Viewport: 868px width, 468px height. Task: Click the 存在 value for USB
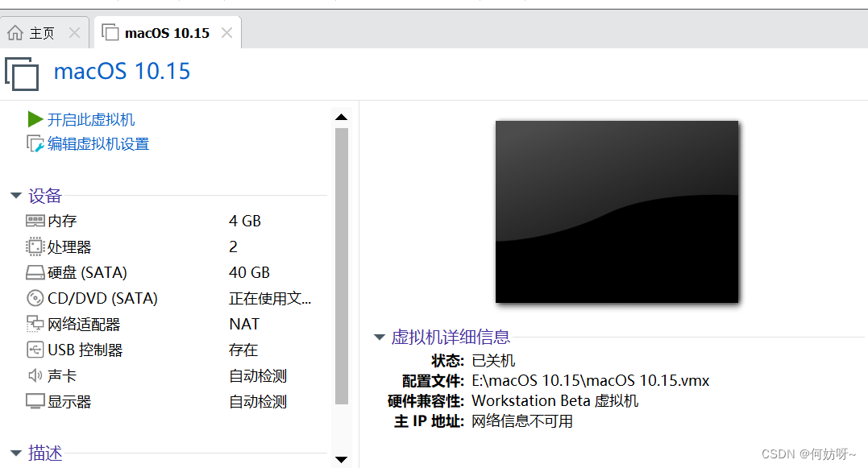tap(243, 350)
